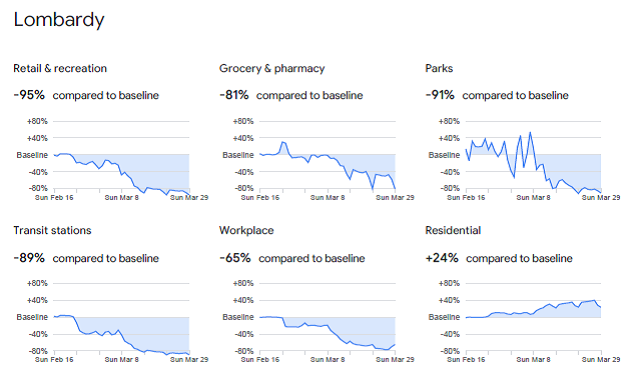
Task: Click the -89% transit stations value
Action: pos(29,258)
